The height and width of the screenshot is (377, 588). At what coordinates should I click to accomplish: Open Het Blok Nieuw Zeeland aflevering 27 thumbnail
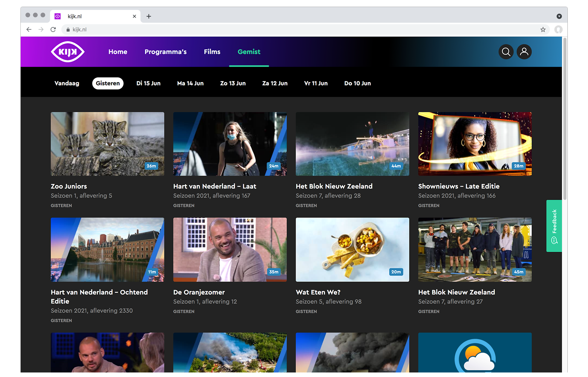475,250
